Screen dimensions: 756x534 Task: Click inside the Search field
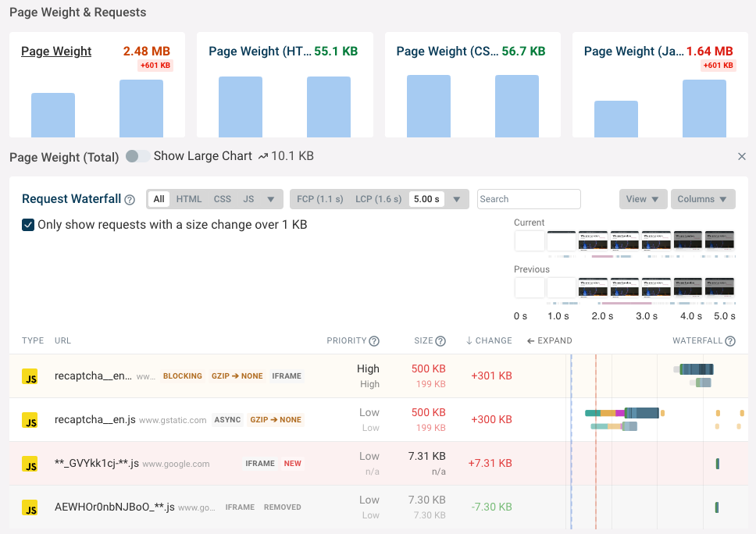point(528,199)
